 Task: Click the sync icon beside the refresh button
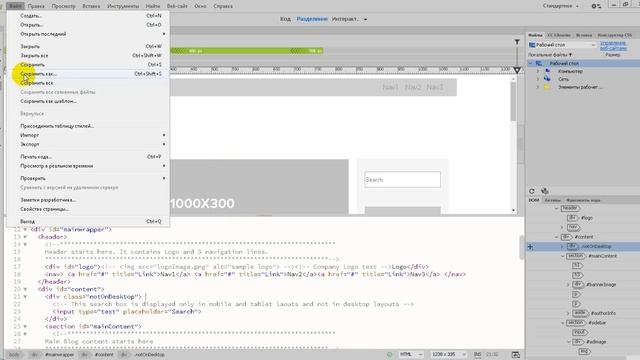pyautogui.click(x=544, y=191)
